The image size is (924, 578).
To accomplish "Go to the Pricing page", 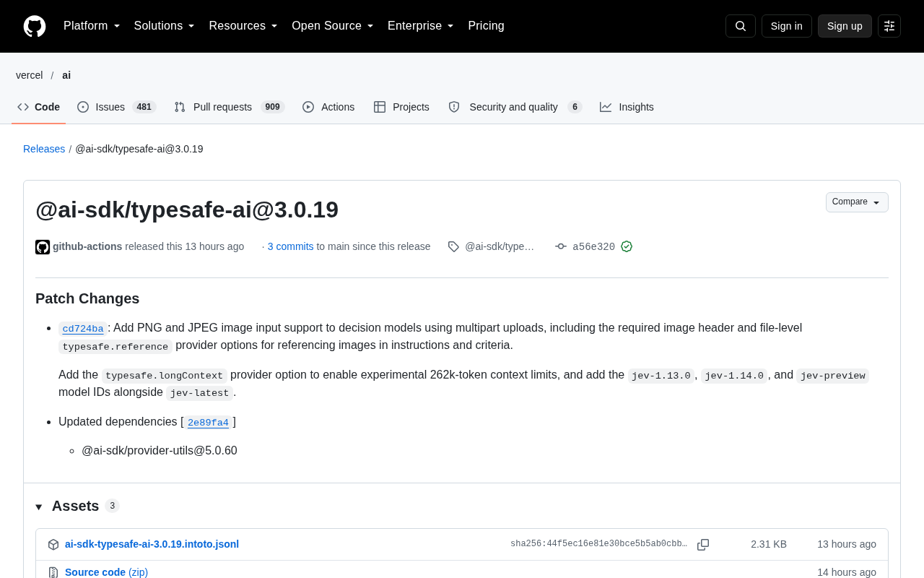I will (486, 26).
